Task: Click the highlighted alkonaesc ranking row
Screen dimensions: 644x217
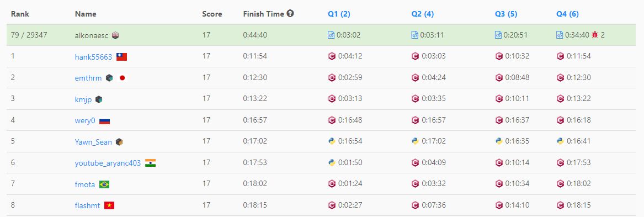Action: click(x=322, y=35)
